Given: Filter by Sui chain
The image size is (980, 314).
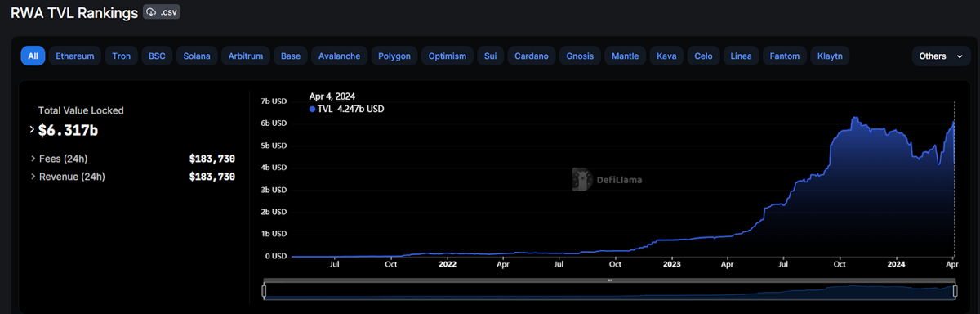Looking at the screenshot, I should click(490, 56).
